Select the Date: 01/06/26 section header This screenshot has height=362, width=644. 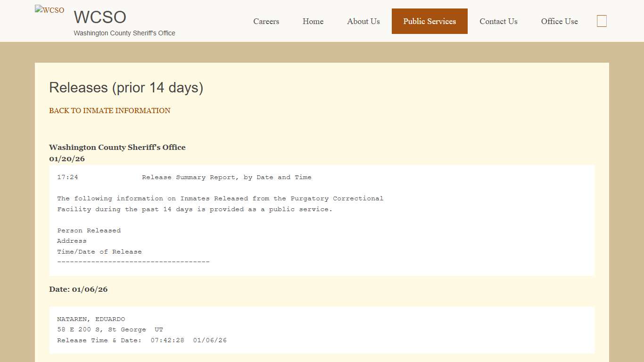pos(79,289)
